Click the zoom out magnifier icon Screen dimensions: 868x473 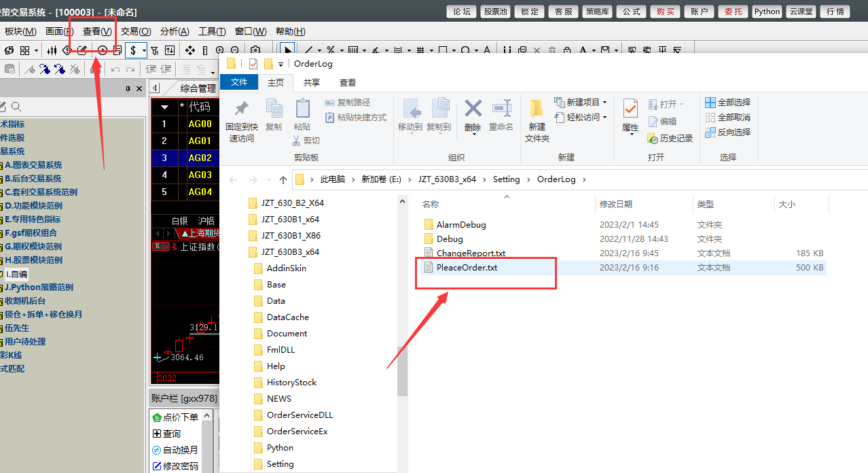[234, 50]
